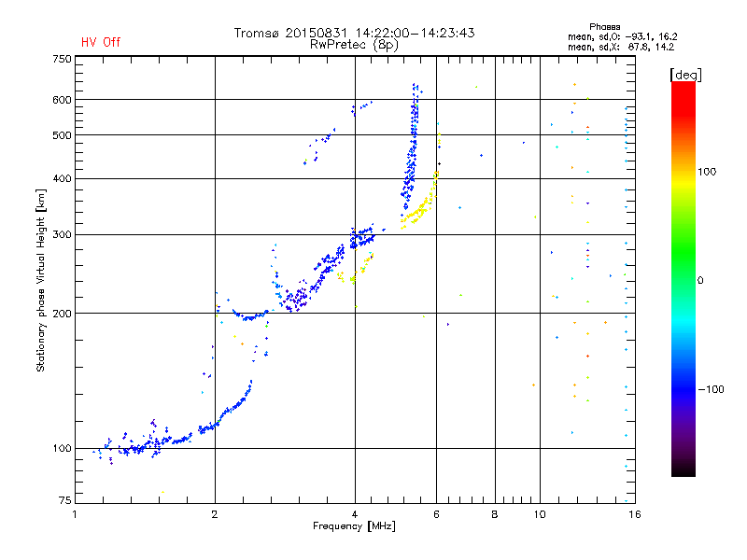
Task: Click the 'Stationary phase Virtual Height [km]' axis label
Action: pos(40,280)
